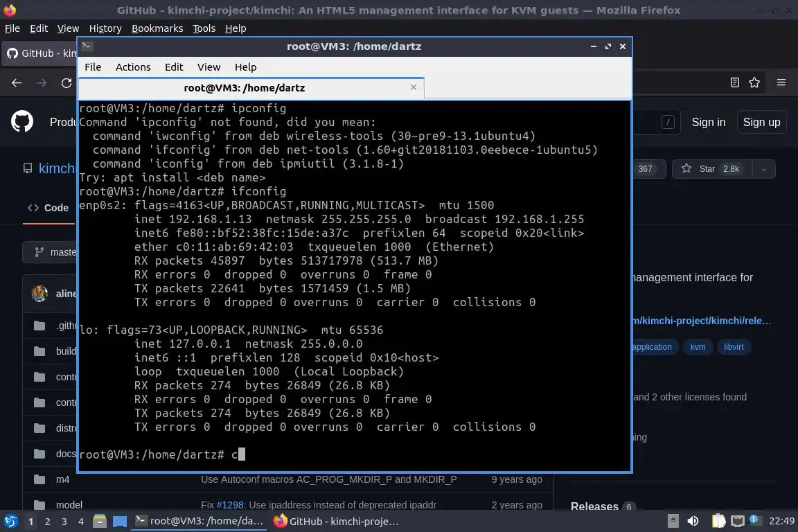Screen dimensions: 798x532
Task: Open the Use Autoconf macros commit message
Action: pyautogui.click(x=329, y=479)
